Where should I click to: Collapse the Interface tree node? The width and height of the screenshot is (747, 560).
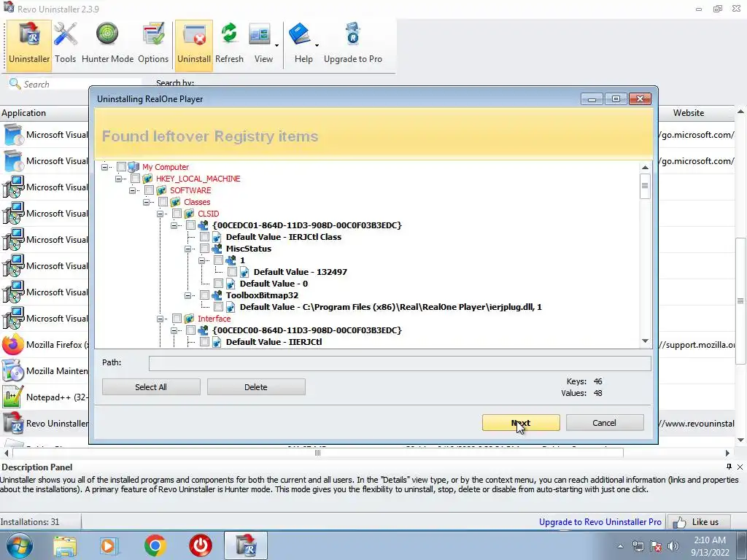(160, 319)
